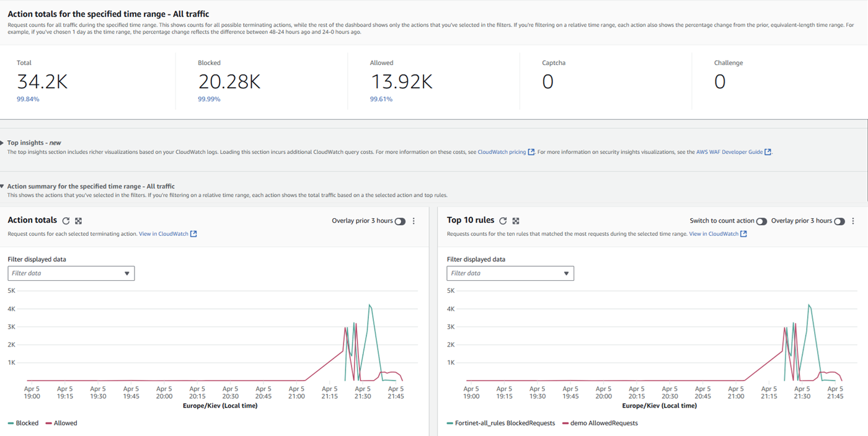Open the Top 10 rules kebab menu
Image resolution: width=868 pixels, height=436 pixels.
click(852, 221)
